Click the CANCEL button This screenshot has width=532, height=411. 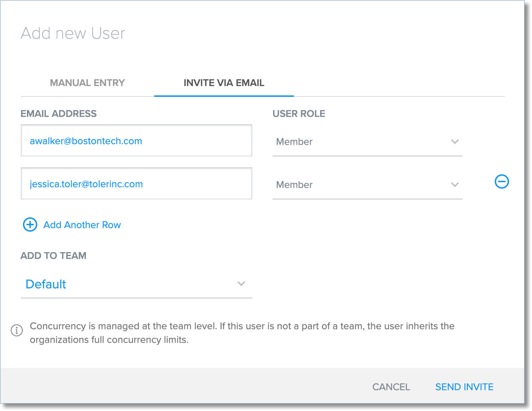(x=391, y=387)
